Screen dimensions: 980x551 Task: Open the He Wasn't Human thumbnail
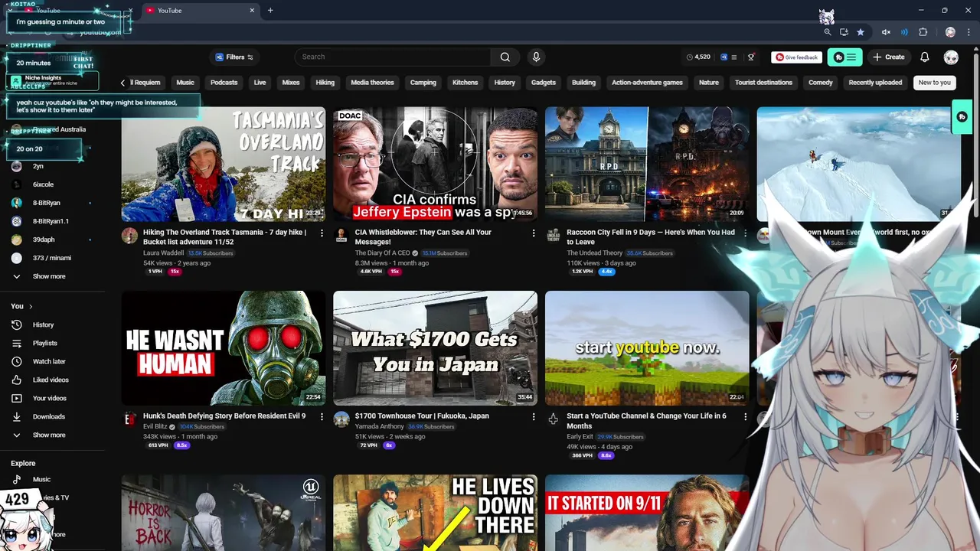224,347
